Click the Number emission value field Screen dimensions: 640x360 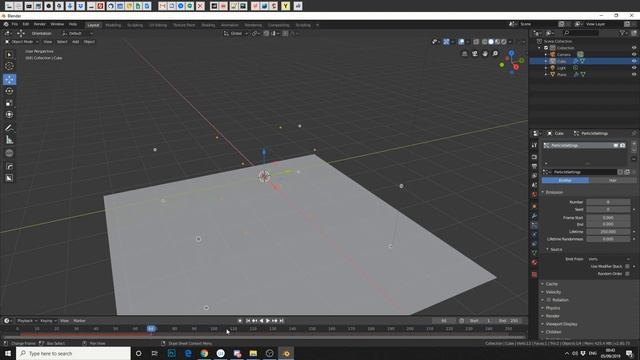608,202
